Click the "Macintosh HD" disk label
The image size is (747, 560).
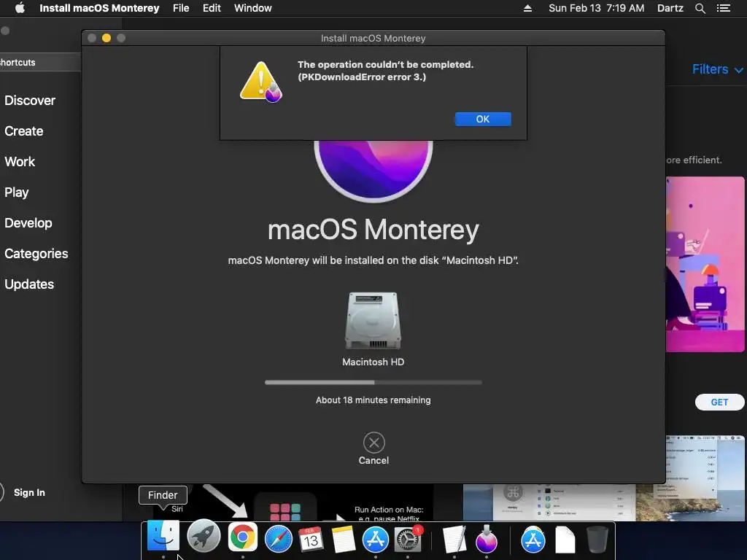coord(373,362)
